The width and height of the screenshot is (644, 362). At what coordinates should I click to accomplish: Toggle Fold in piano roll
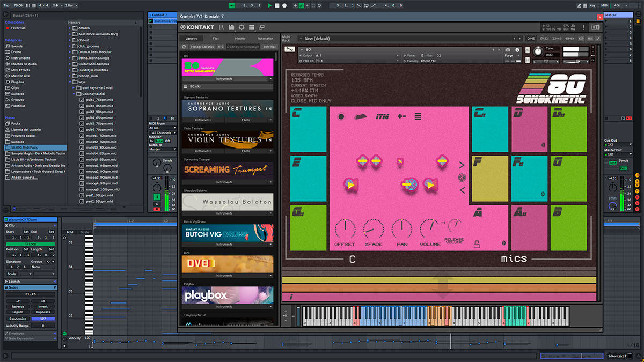click(x=70, y=232)
